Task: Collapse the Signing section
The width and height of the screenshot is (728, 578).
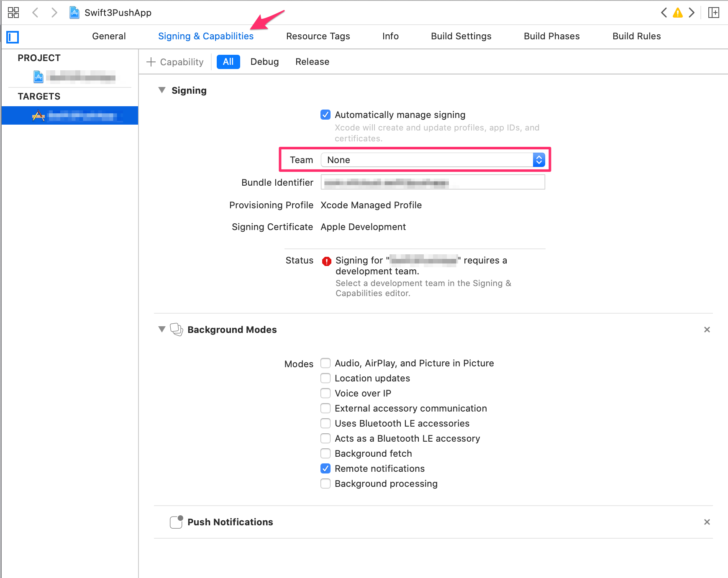Action: (162, 90)
